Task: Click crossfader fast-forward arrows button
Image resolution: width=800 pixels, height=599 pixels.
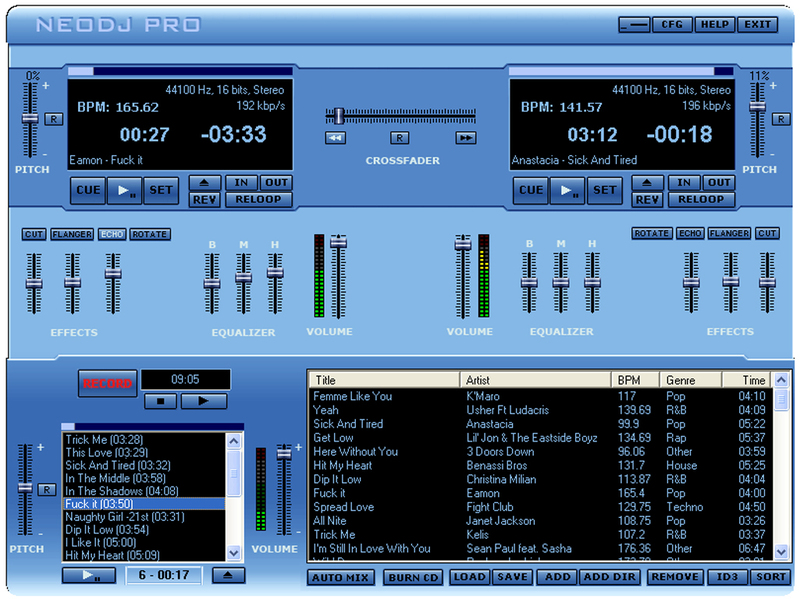Action: point(466,138)
